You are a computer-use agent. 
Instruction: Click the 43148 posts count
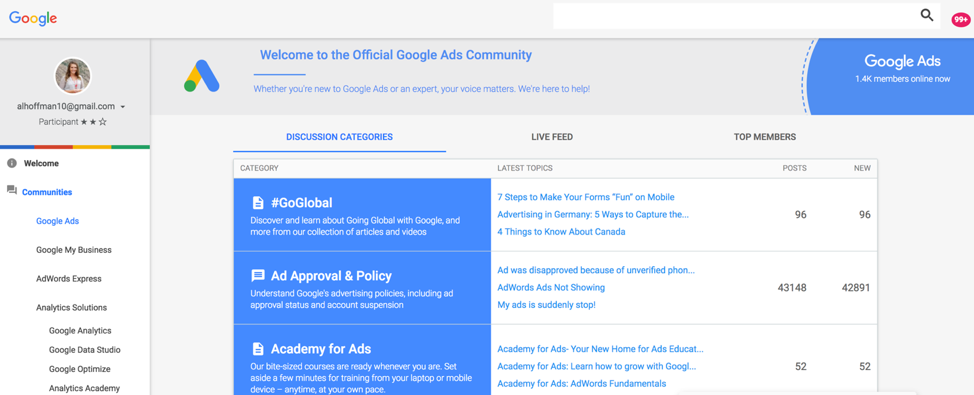point(792,288)
